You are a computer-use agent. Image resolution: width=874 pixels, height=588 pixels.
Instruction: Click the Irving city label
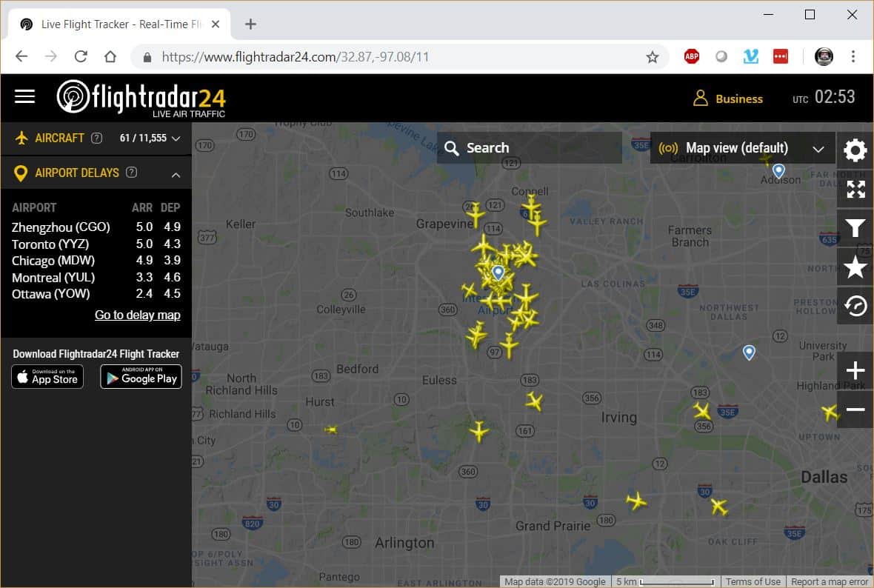click(x=618, y=418)
